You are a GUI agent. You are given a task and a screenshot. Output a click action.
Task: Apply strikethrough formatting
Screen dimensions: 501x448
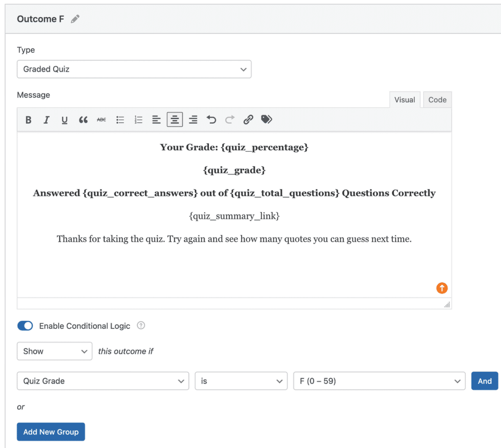click(101, 120)
